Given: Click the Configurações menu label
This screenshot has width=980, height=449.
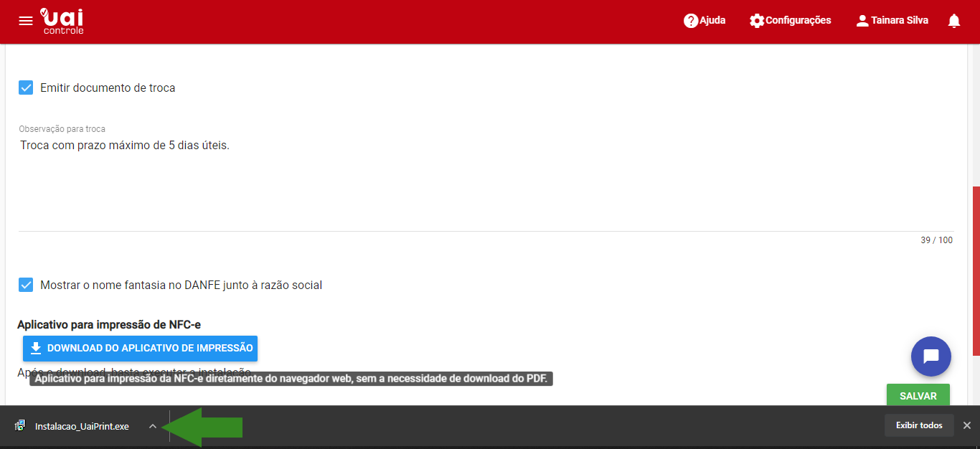Looking at the screenshot, I should pyautogui.click(x=798, y=21).
